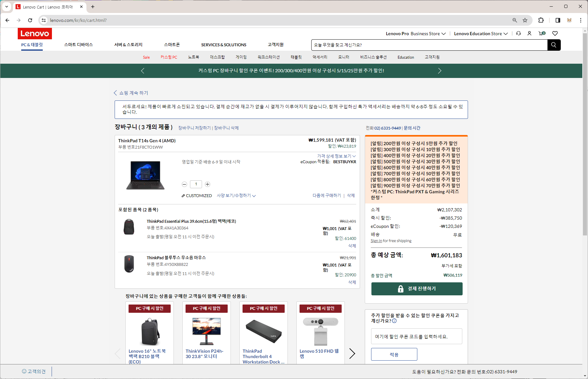Click 문의 시간 link
Image resolution: width=588 pixels, height=379 pixels.
[x=412, y=128]
